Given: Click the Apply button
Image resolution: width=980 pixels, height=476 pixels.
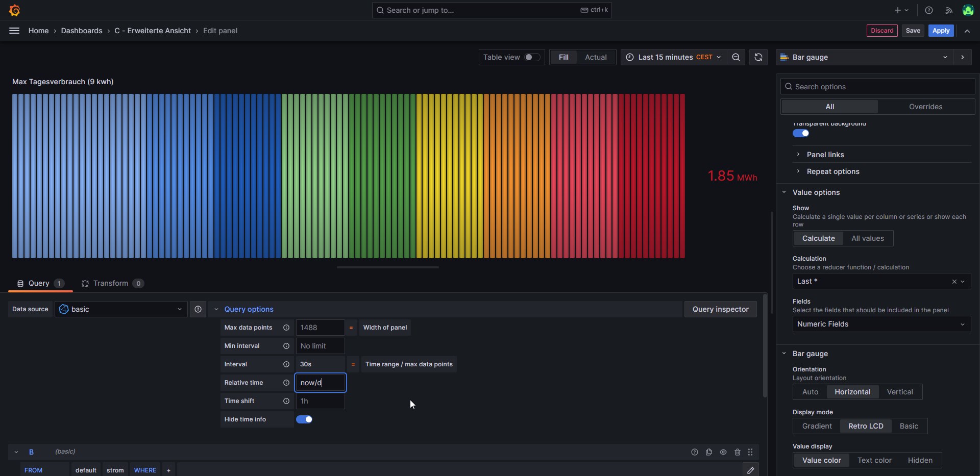Looking at the screenshot, I should [941, 31].
